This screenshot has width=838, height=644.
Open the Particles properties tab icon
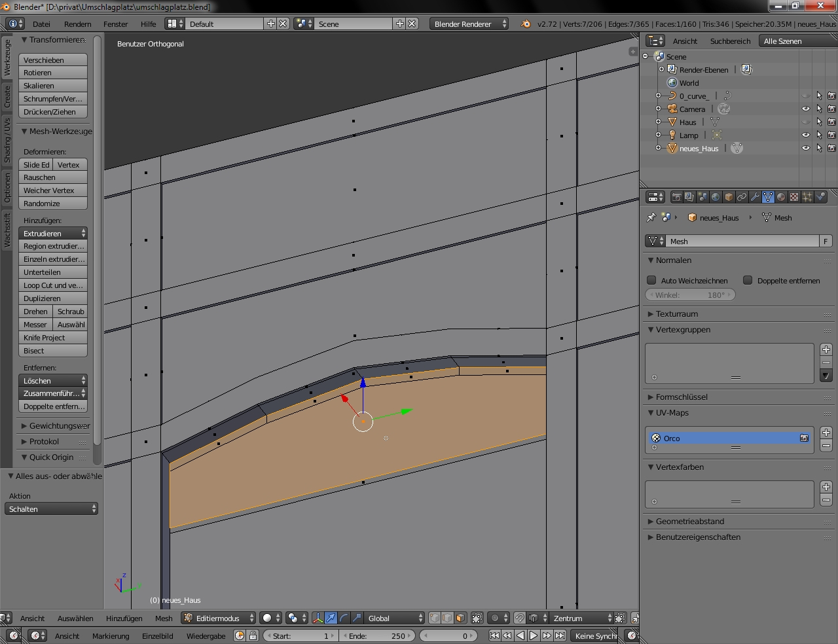[807, 197]
